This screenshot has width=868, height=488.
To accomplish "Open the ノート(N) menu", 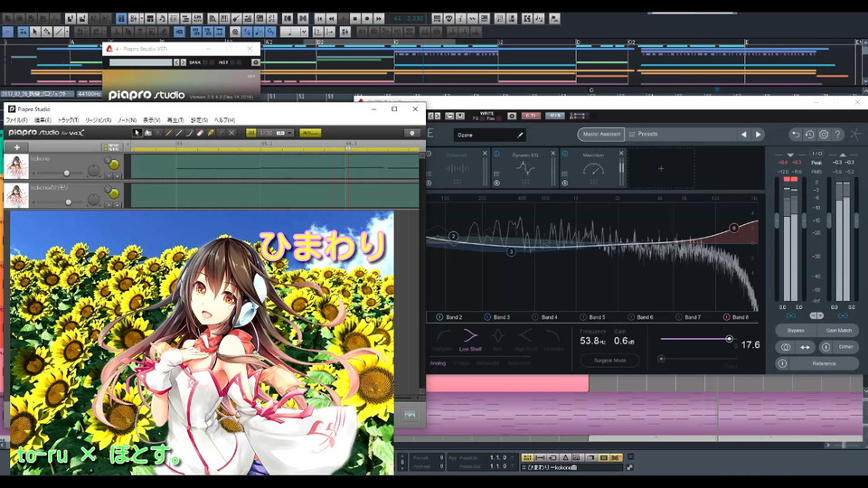I will click(127, 120).
